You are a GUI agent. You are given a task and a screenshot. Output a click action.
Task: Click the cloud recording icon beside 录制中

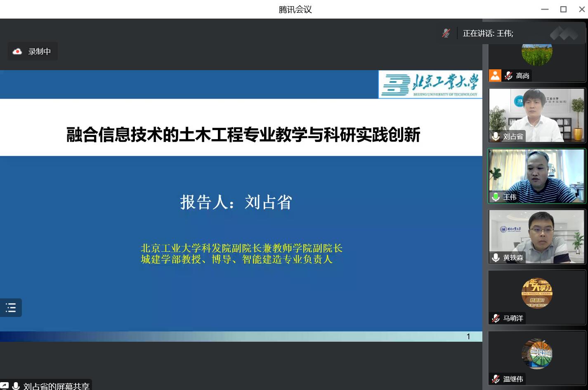pyautogui.click(x=17, y=52)
